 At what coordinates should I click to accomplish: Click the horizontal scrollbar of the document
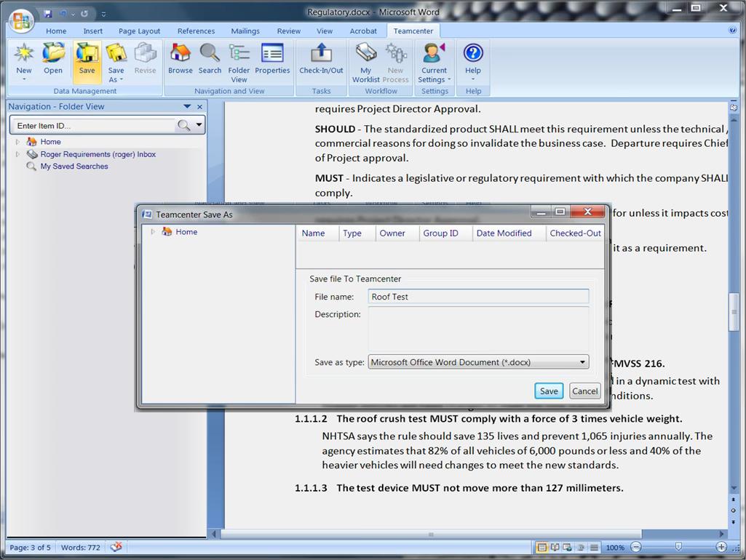(431, 535)
